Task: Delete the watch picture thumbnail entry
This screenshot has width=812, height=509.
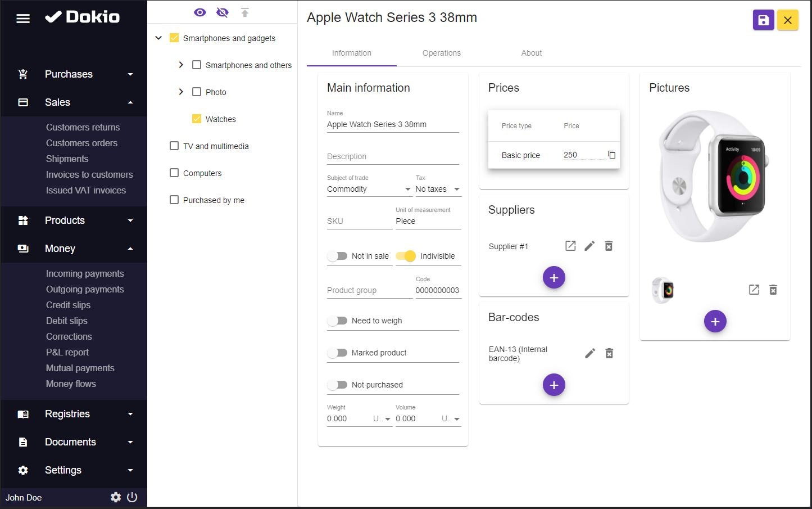Action: coord(773,290)
